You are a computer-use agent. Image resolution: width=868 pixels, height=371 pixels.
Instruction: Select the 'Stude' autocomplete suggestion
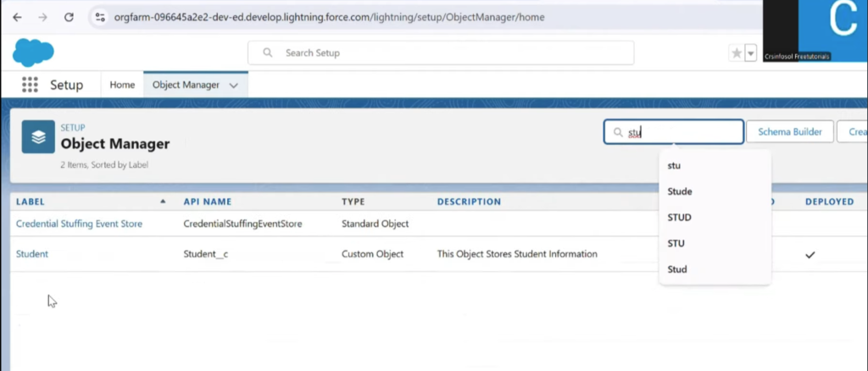680,191
